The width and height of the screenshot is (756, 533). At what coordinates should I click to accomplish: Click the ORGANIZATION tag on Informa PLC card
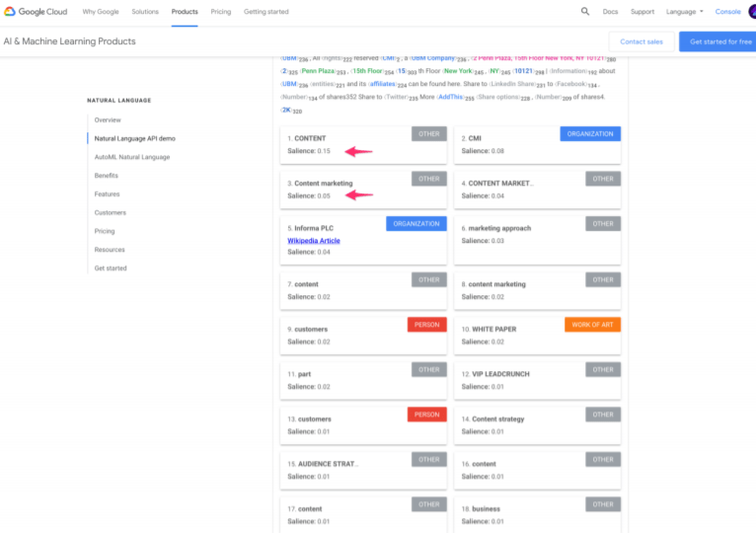[x=416, y=224]
